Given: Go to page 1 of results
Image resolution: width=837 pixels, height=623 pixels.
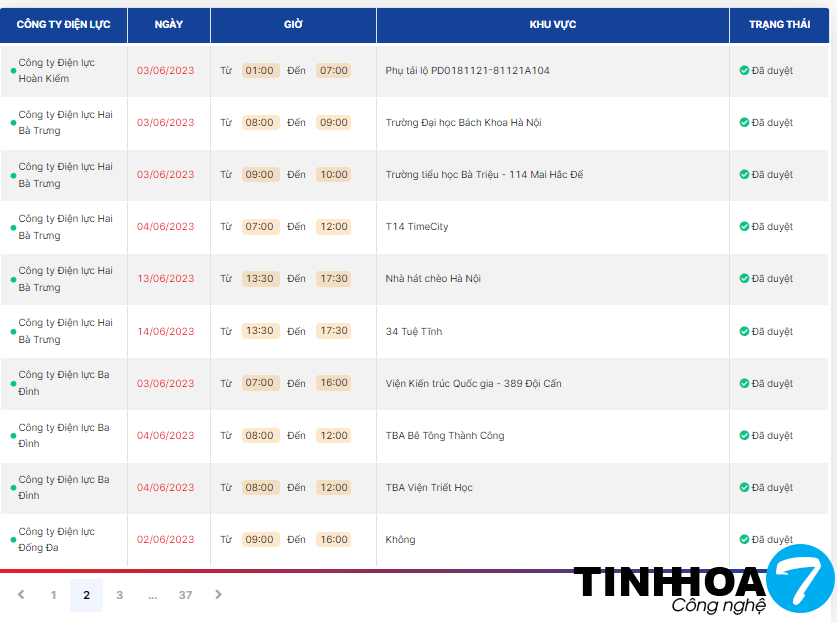Looking at the screenshot, I should click(x=54, y=595).
